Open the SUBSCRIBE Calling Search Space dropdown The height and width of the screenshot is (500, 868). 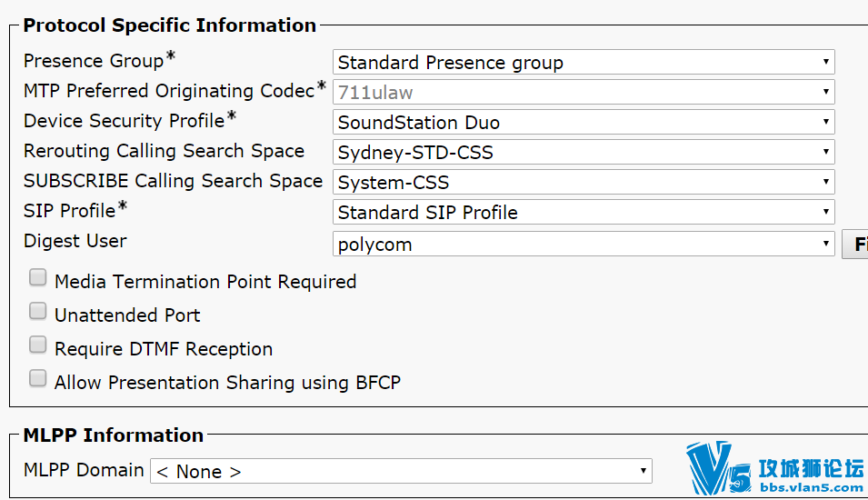click(584, 182)
